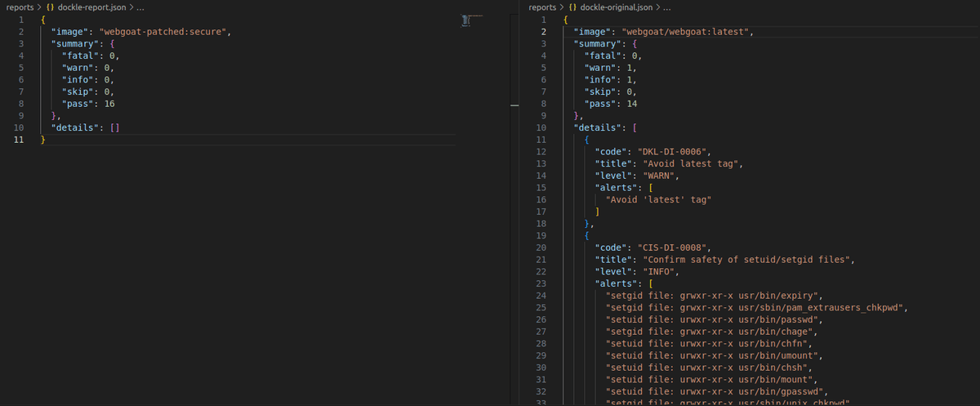This screenshot has width=980, height=406.
Task: Click the usr/bin/expiry setgid alert line
Action: pyautogui.click(x=716, y=297)
